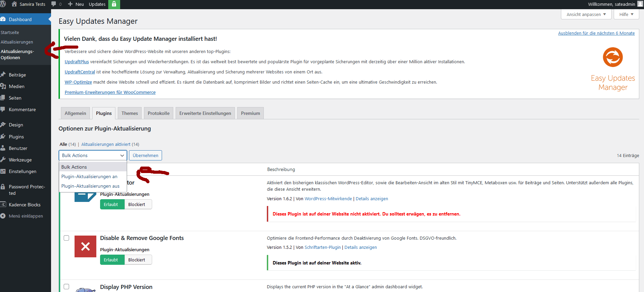Open Details anzeigen for Google Fonts plugin
This screenshot has width=644, height=292.
(360, 247)
